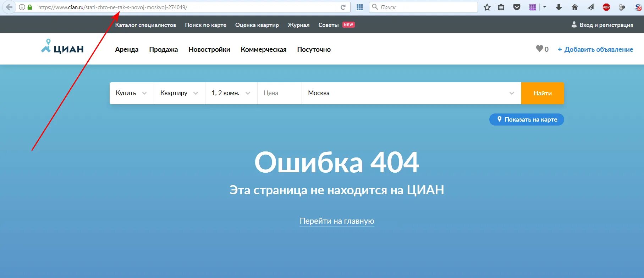Screen dimensions: 644x278
Task: Click the browser address bar URL
Action: click(x=113, y=7)
